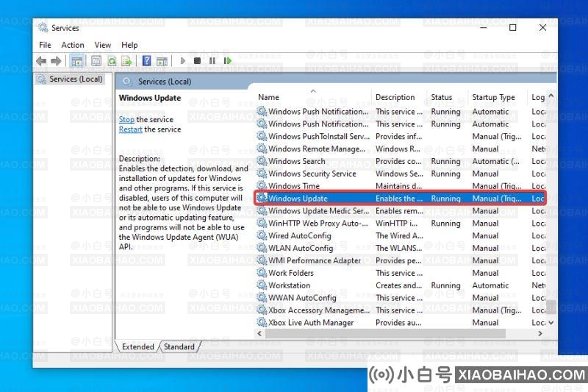Click Automatic startup type of Workstation
Screen dimensions: 588x392
point(490,285)
